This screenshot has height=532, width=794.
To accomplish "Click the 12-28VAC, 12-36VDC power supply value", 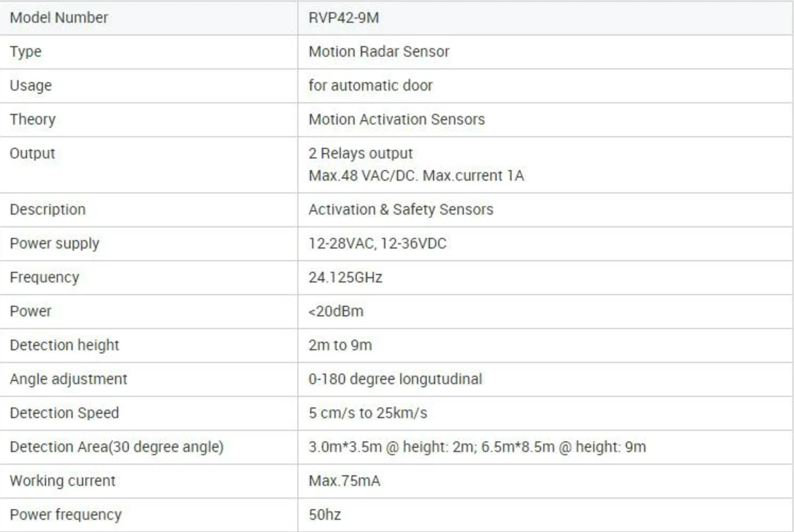I will click(x=377, y=244).
